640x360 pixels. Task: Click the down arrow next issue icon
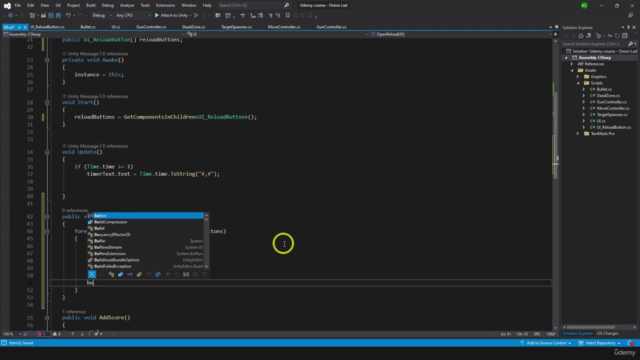pos(82,334)
